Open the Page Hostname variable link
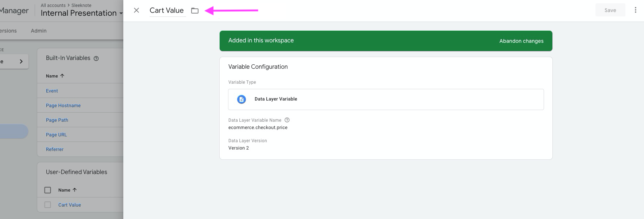 coord(63,105)
